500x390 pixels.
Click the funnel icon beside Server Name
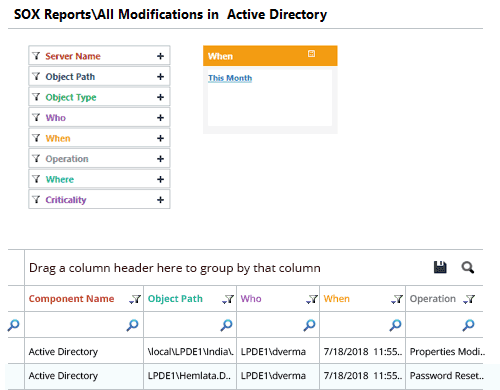pos(36,56)
